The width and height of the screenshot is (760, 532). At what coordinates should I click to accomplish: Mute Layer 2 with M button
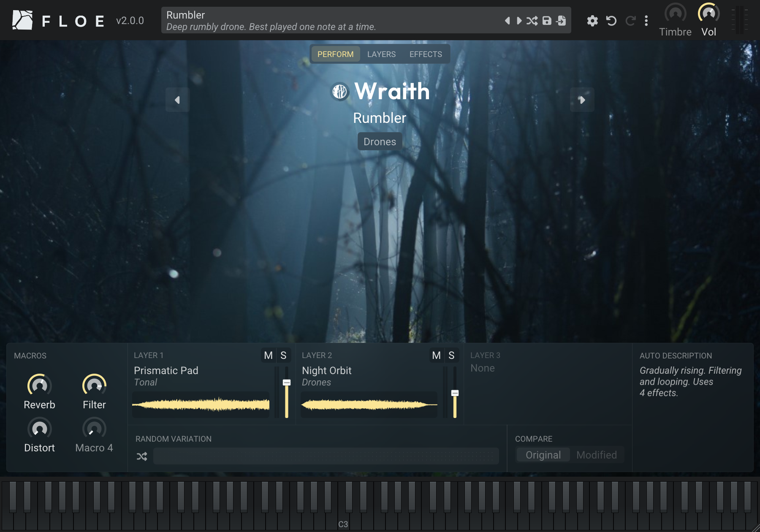click(437, 356)
